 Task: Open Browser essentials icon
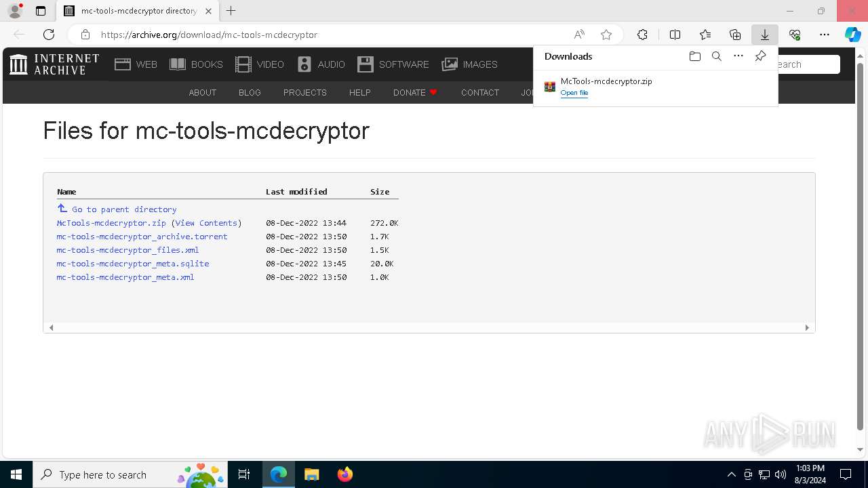(795, 35)
